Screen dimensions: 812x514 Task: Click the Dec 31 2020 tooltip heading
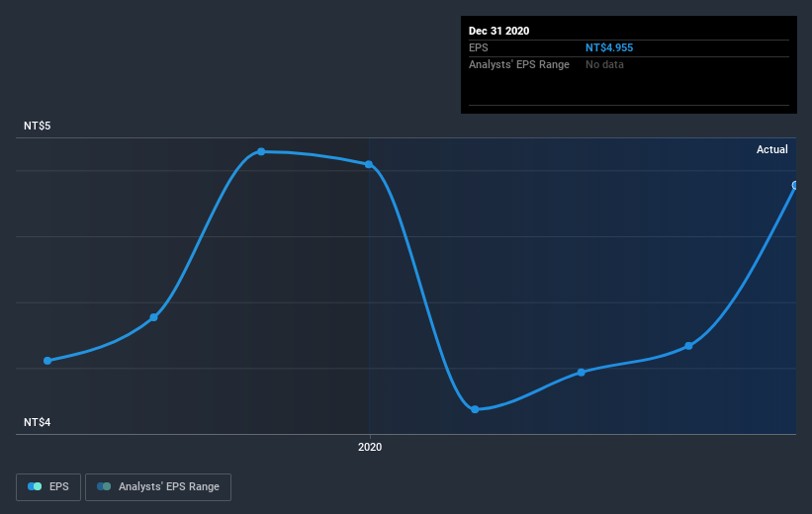pos(498,31)
